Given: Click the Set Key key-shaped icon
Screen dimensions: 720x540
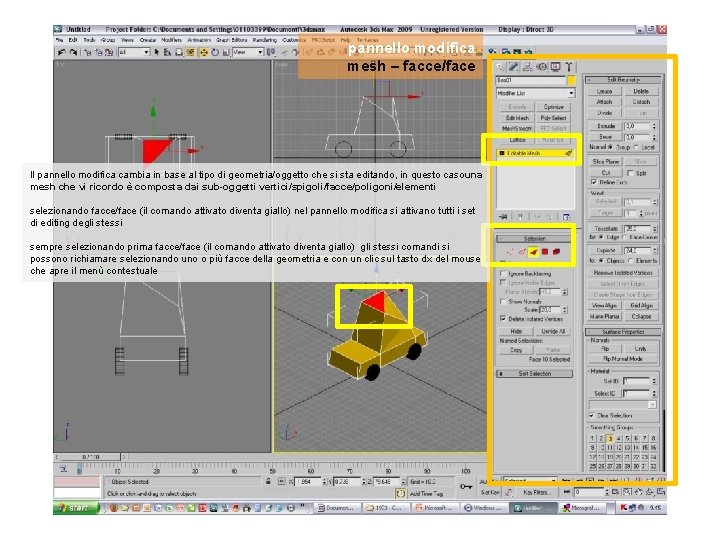Looking at the screenshot, I should pos(466,486).
